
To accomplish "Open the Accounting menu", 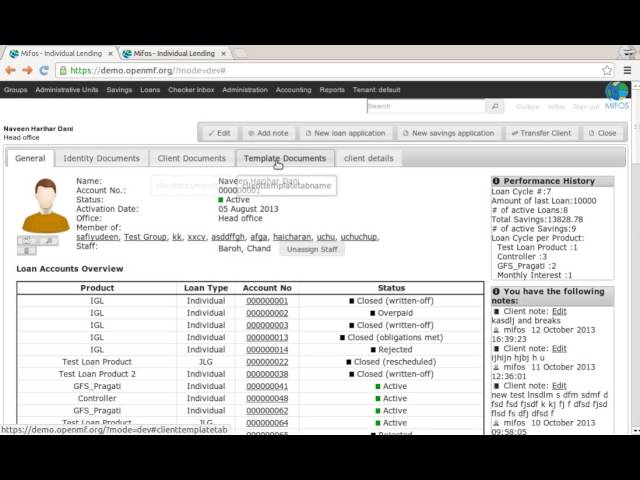I will (x=293, y=90).
